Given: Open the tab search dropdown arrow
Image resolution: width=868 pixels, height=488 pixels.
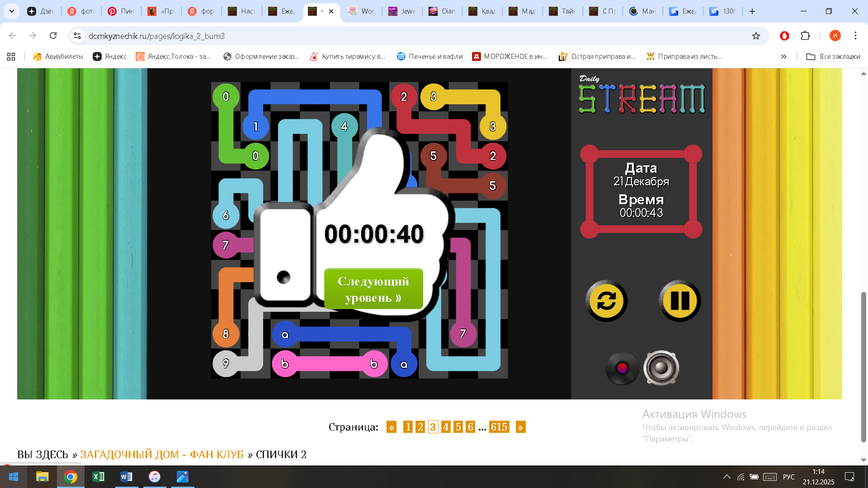Looking at the screenshot, I should coord(11,11).
